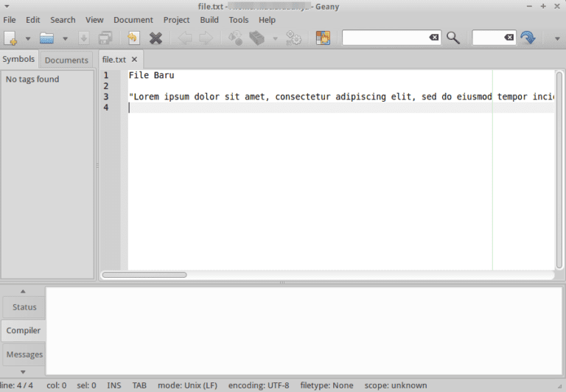
Task: Click 'scope: unknown' in status bar
Action: [396, 385]
